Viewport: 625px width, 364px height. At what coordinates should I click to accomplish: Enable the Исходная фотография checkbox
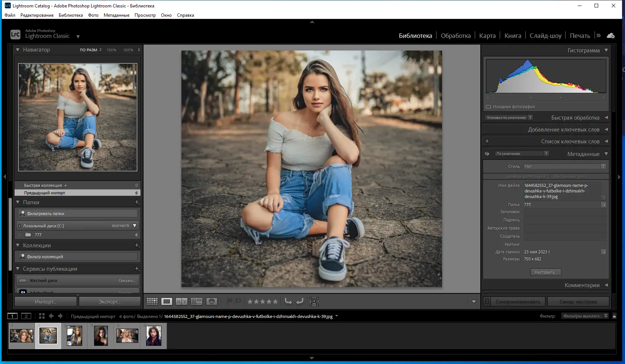click(x=489, y=106)
